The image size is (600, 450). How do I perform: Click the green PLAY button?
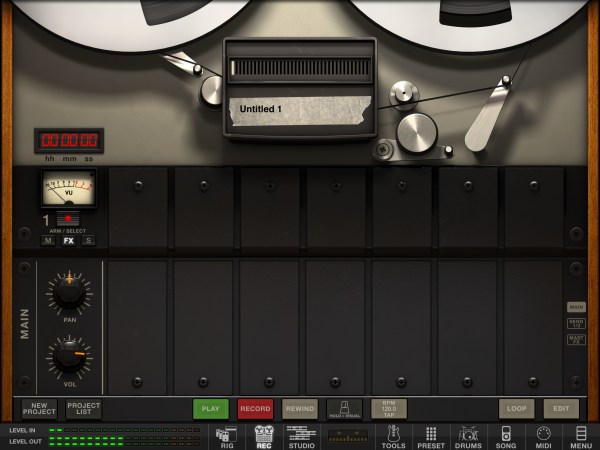pos(211,409)
